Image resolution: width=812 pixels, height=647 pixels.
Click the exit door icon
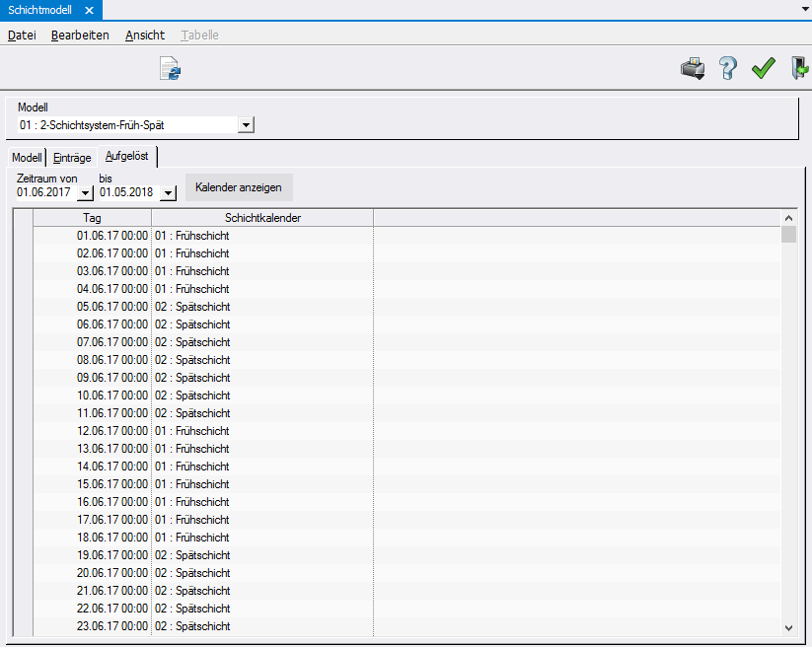click(x=799, y=69)
